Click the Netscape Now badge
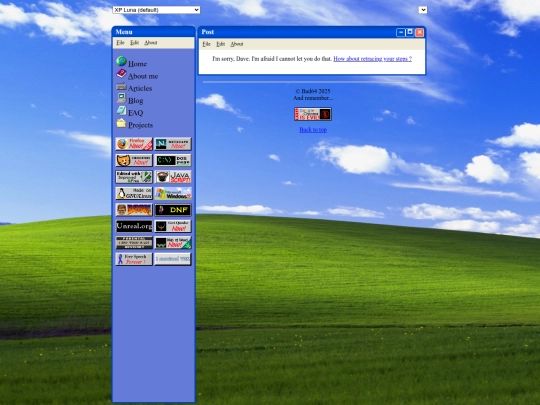This screenshot has height=405, width=540. (173, 144)
